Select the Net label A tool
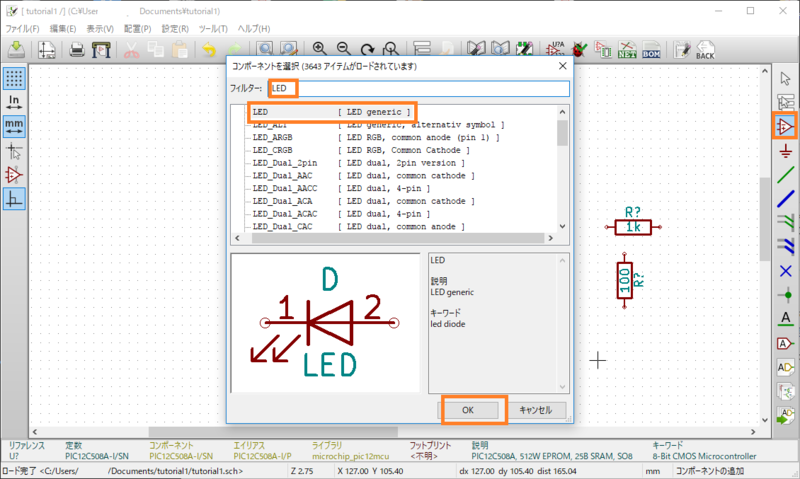 [x=786, y=319]
